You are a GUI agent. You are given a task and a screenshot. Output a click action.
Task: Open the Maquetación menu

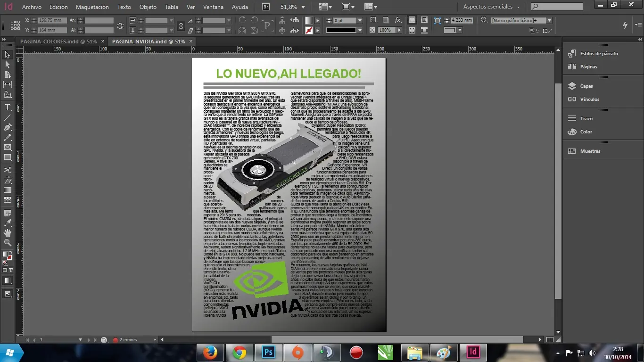(92, 7)
